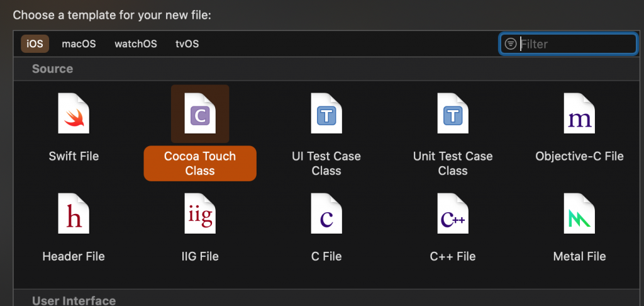Click the filter icon in search box
This screenshot has height=306, width=644.
[x=511, y=44]
